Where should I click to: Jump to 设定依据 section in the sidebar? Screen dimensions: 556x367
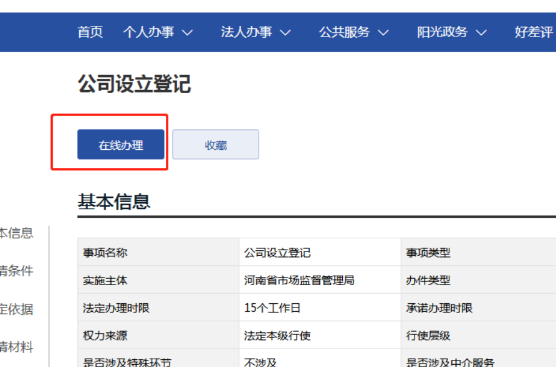click(16, 309)
